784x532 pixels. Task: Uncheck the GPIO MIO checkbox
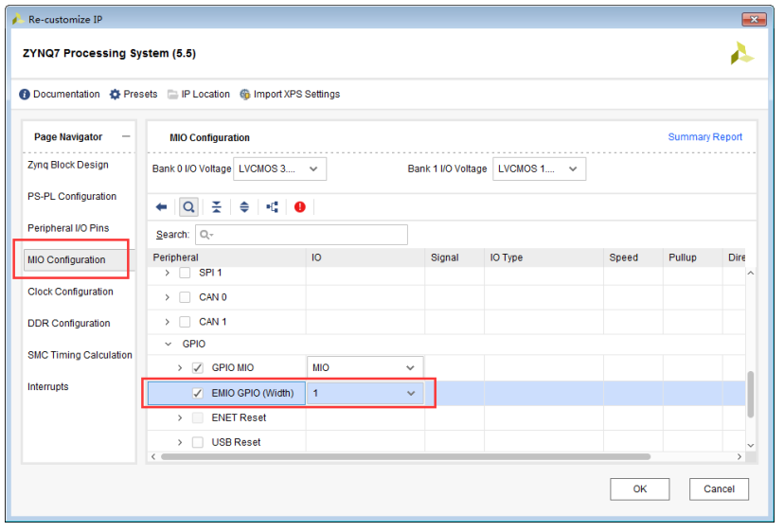pyautogui.click(x=198, y=368)
